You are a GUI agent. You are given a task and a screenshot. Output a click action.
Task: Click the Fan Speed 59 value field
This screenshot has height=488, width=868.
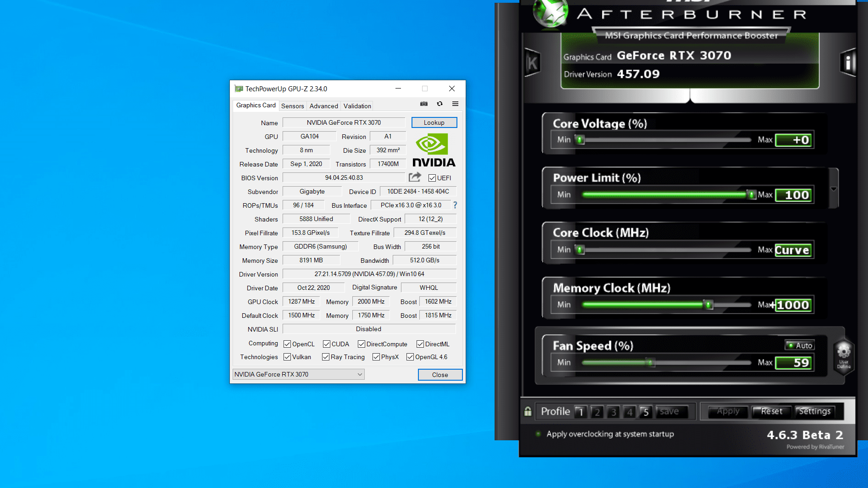click(x=794, y=363)
